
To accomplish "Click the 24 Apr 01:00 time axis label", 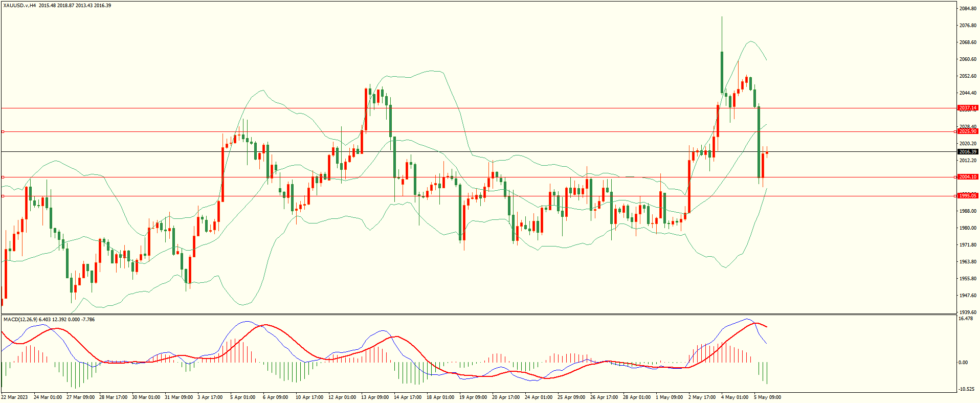I will pyautogui.click(x=539, y=397).
